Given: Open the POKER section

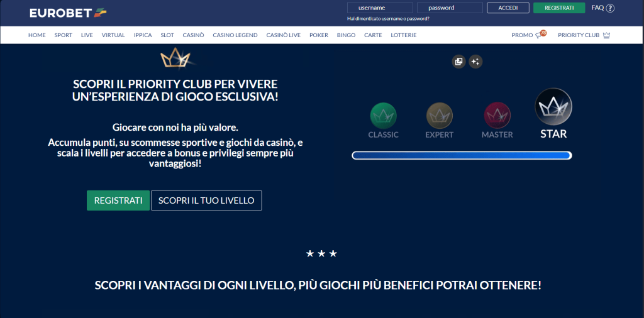Looking at the screenshot, I should [x=319, y=35].
